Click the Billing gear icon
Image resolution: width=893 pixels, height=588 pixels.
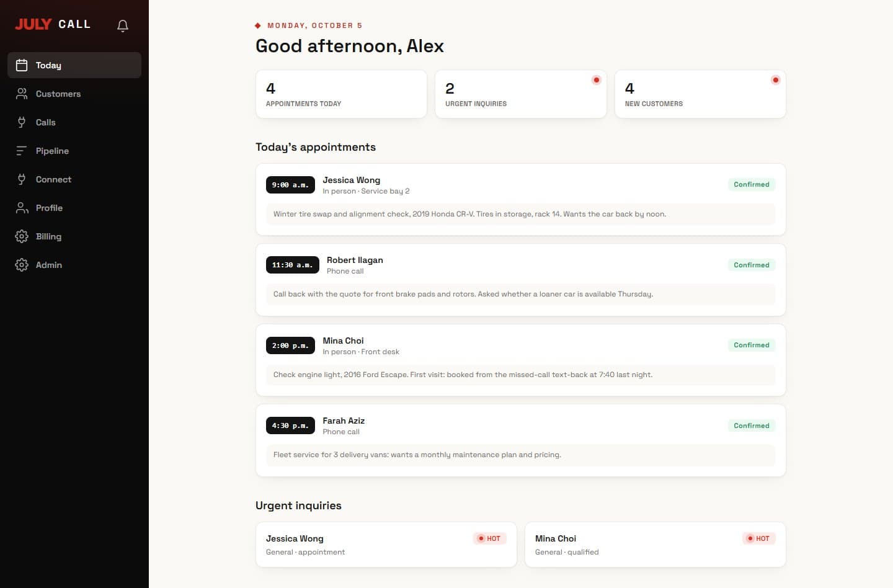tap(22, 236)
